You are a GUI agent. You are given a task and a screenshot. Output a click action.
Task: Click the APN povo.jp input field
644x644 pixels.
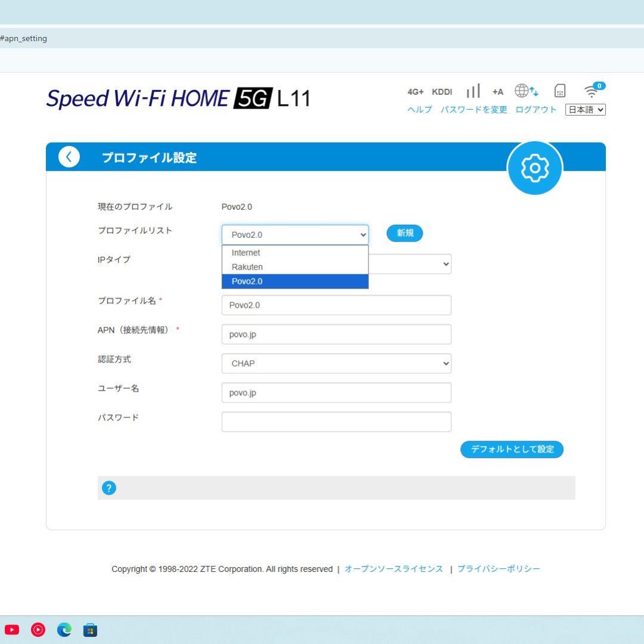[x=336, y=335]
